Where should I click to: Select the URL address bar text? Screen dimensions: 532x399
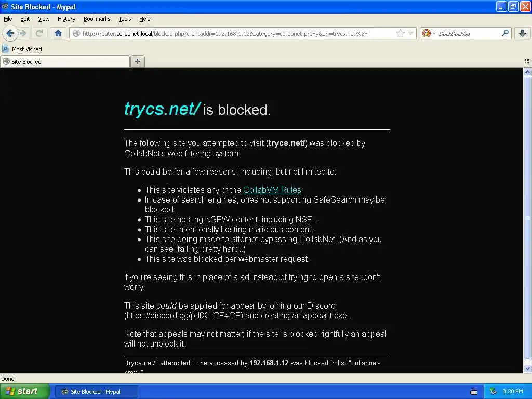pos(225,34)
